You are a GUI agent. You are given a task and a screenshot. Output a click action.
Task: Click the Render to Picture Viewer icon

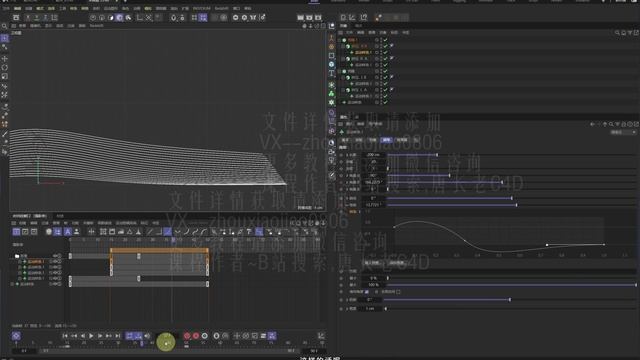(309, 18)
